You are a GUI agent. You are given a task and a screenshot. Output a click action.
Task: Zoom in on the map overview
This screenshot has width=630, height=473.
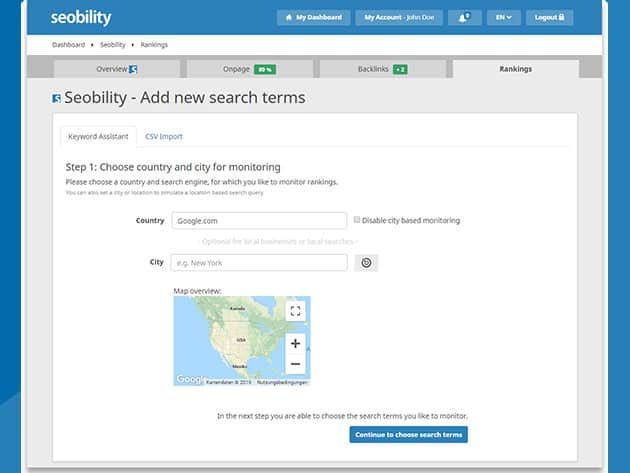tap(295, 343)
